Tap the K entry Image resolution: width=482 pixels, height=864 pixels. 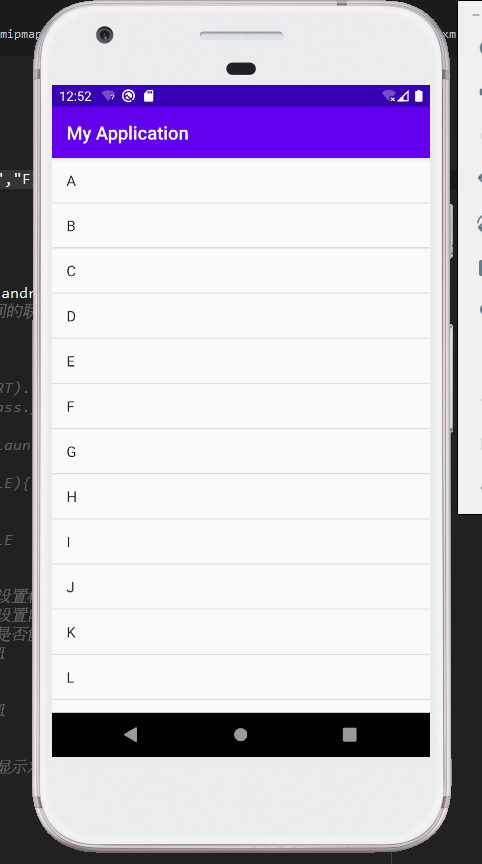tap(241, 633)
